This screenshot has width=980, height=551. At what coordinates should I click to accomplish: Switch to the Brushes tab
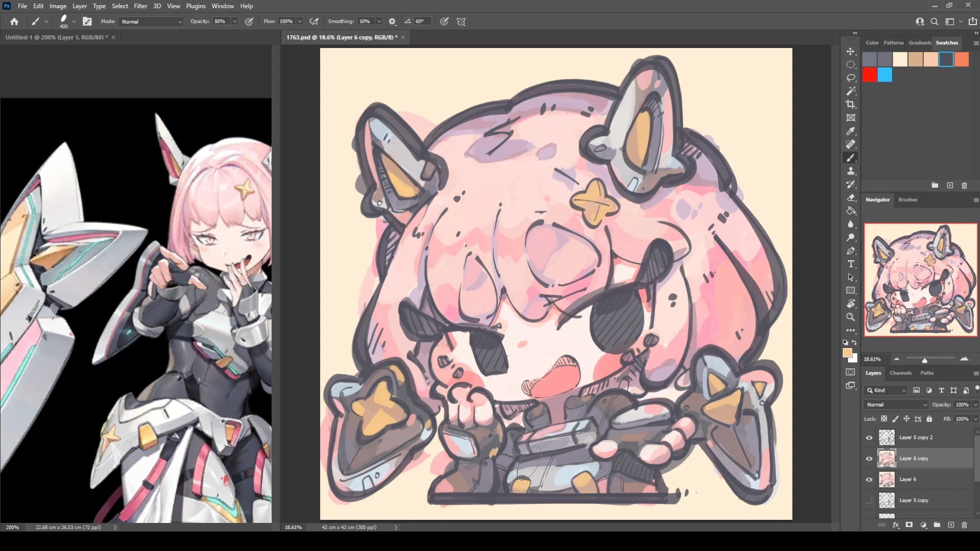click(x=908, y=199)
